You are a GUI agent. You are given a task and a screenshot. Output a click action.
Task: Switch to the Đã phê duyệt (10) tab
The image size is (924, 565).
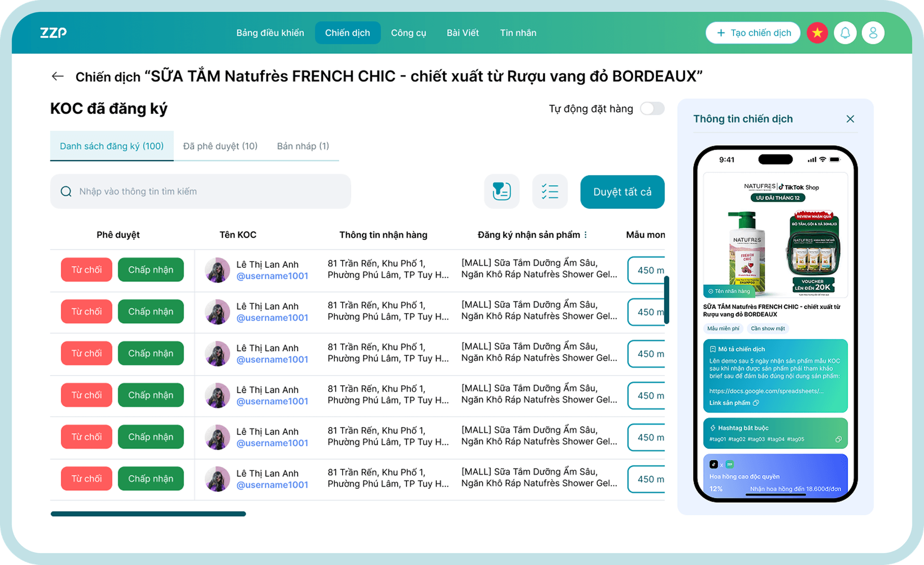pos(220,146)
